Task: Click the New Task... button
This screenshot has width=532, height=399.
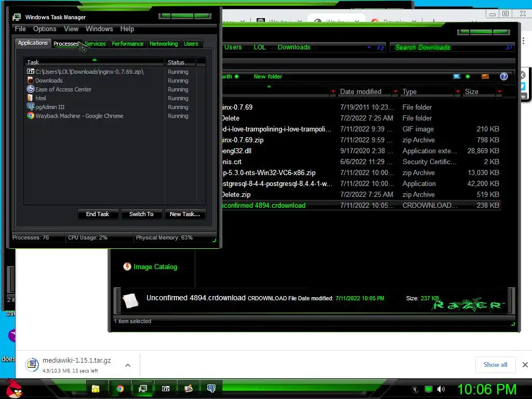Action: tap(185, 214)
